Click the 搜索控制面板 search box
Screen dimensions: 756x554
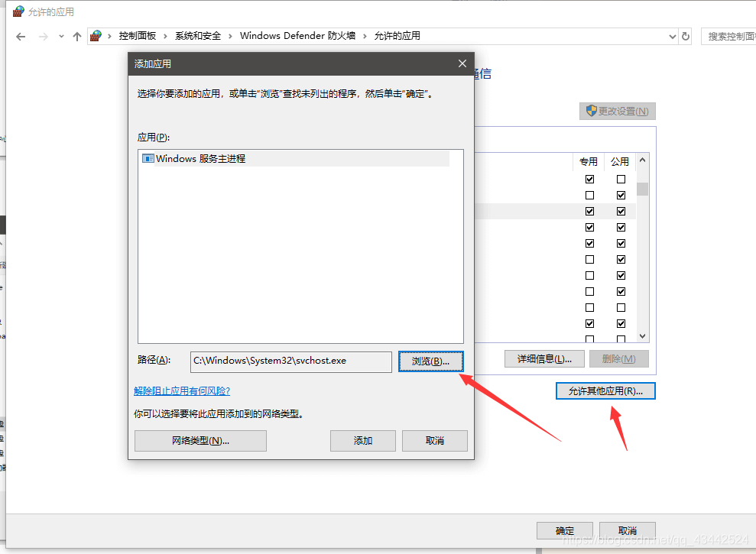[728, 36]
